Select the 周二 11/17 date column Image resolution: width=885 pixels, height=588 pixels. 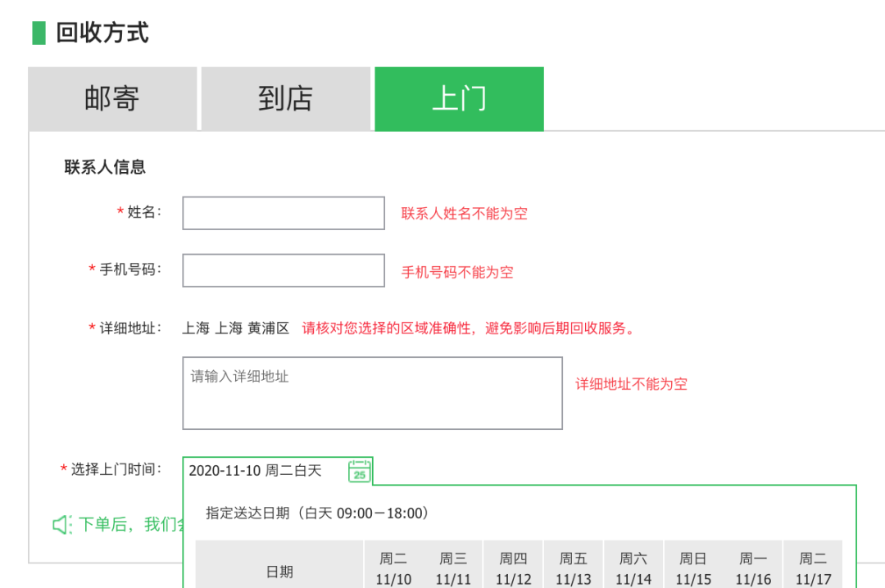coord(812,565)
